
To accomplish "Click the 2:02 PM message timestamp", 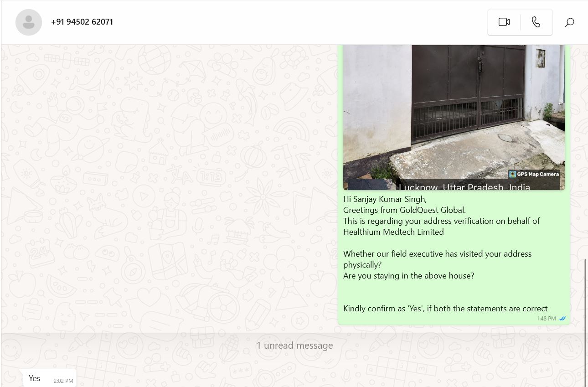I will coord(63,381).
